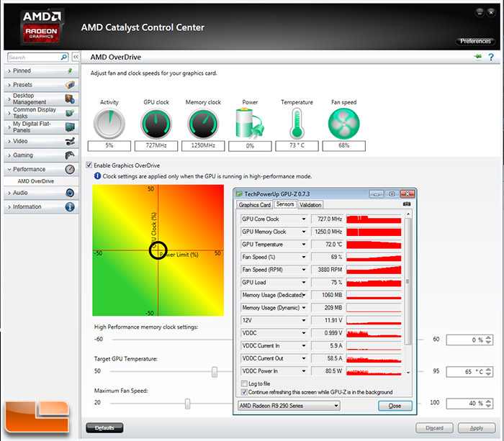Click the Defaults button
Screen dimensions: 504x441
(104, 428)
